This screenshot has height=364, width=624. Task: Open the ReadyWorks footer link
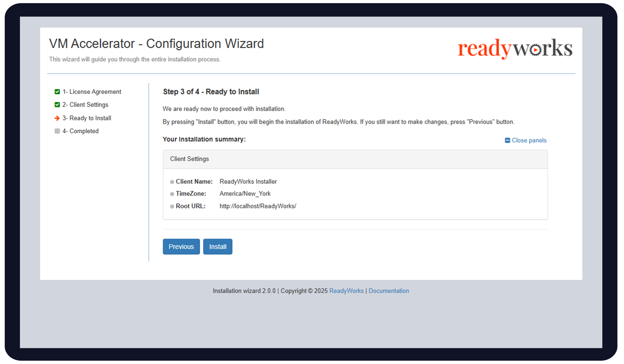[346, 291]
